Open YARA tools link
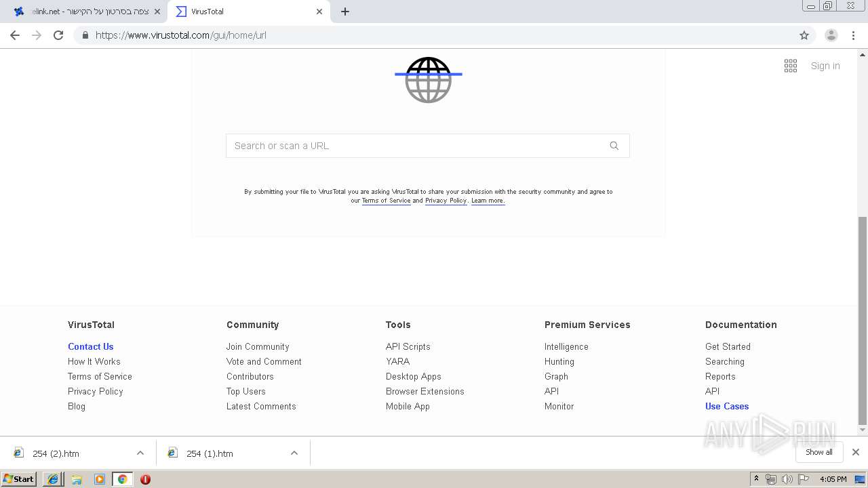This screenshot has width=868, height=488. [397, 361]
